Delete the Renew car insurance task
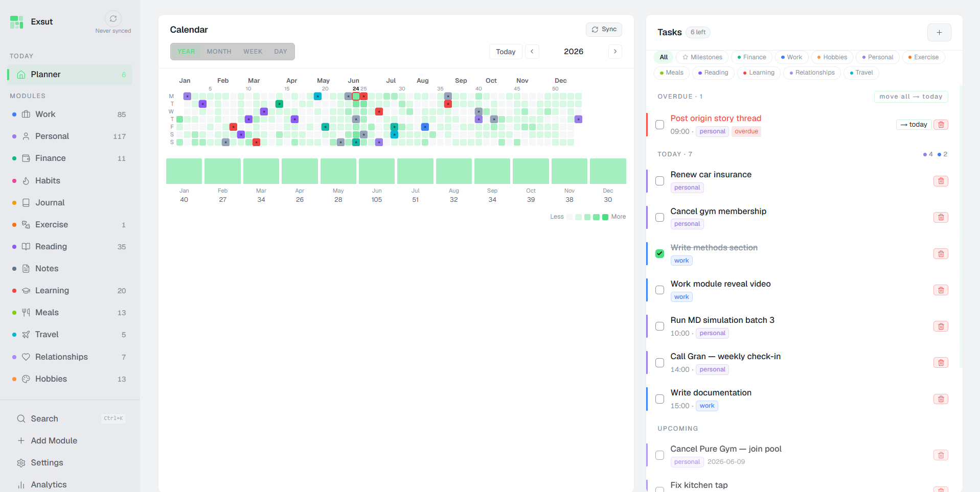Viewport: 980px width, 492px height. (x=941, y=181)
